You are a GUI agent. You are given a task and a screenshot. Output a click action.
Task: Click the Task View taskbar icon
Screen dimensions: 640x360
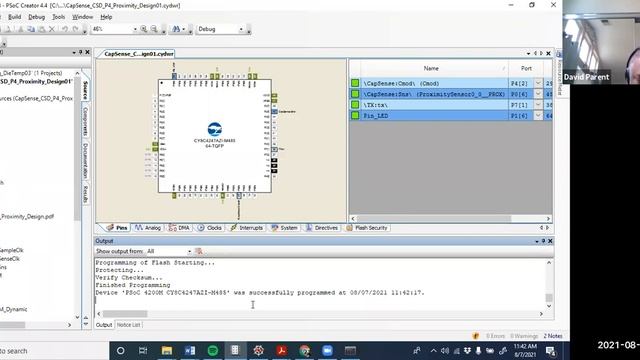(143, 351)
